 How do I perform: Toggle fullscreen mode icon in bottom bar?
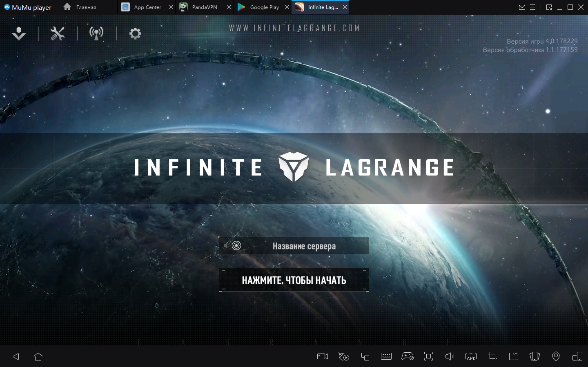428,356
